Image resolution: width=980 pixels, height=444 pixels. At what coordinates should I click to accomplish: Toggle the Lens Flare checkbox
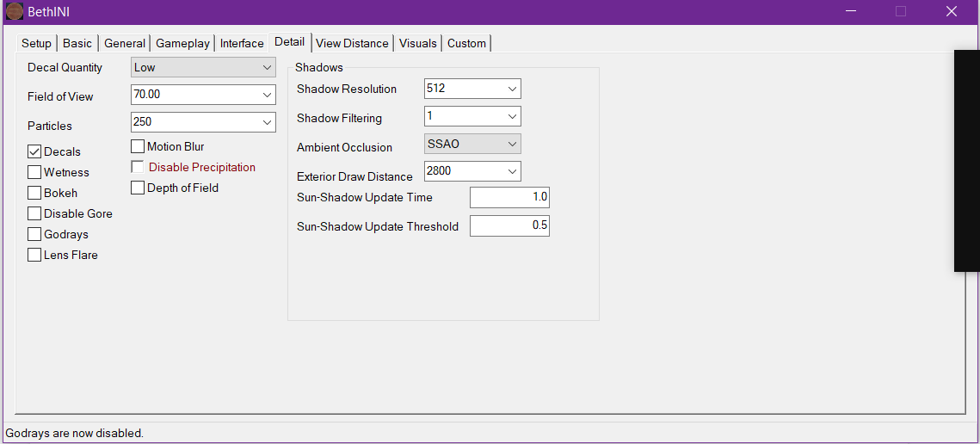34,256
